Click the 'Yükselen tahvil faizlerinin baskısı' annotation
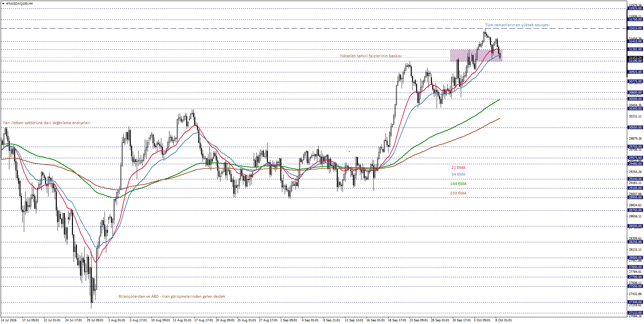Viewport: 644px width, 324px height. (x=370, y=56)
